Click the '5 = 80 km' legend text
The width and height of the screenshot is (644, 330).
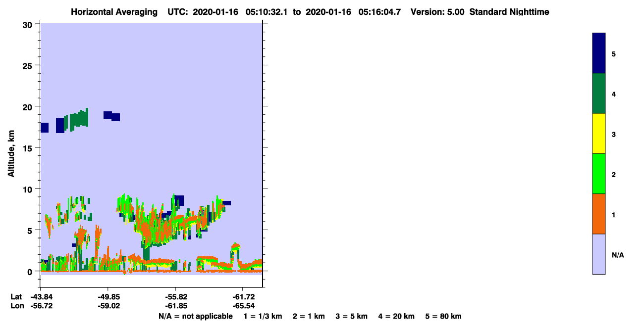(443, 316)
